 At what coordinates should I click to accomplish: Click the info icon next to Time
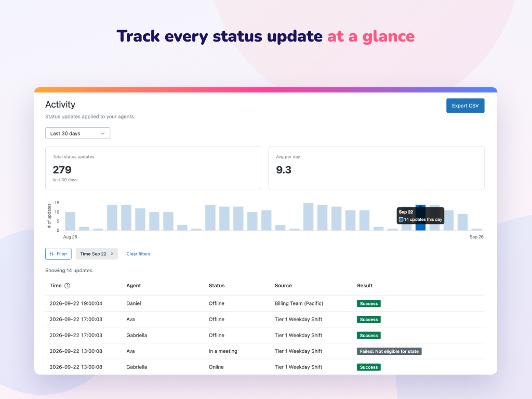tap(67, 286)
